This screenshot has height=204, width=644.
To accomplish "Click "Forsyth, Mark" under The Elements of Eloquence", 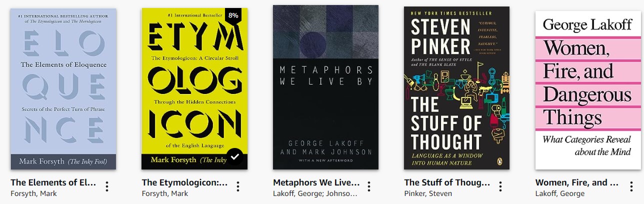I will (34, 193).
